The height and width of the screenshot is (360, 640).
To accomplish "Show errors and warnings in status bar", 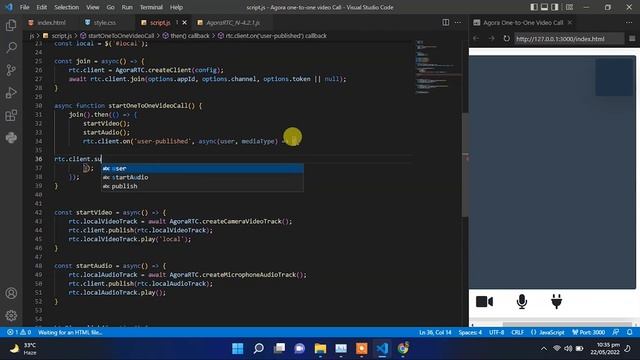I will coord(19,332).
